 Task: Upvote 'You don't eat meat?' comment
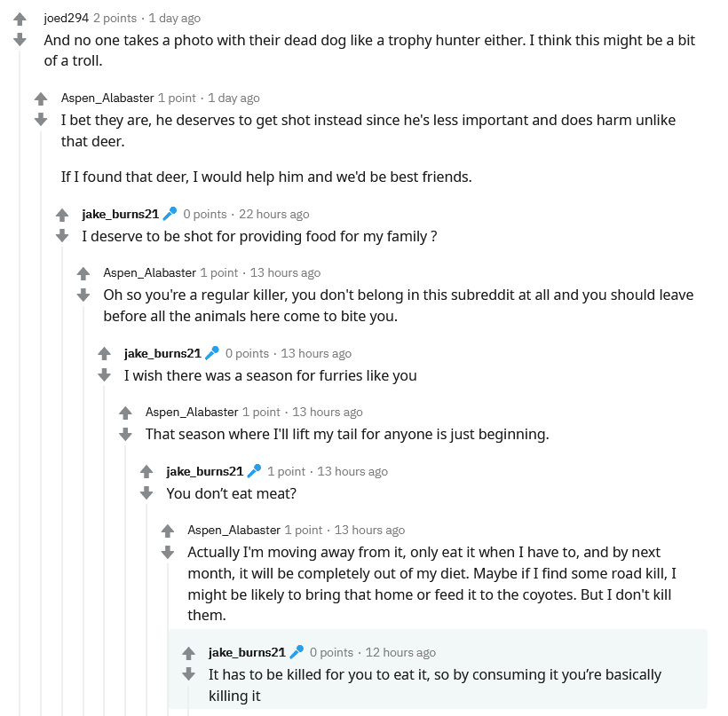(146, 472)
